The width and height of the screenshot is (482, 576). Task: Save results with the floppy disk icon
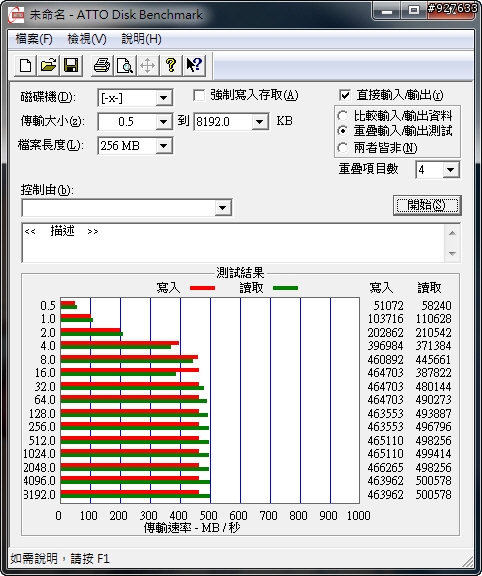point(71,66)
